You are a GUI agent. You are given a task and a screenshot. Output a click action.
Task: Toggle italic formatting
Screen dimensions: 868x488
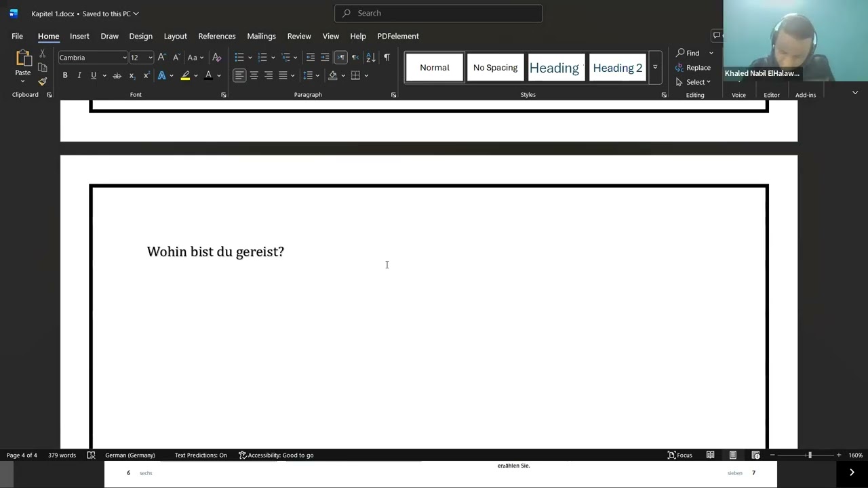click(x=79, y=75)
